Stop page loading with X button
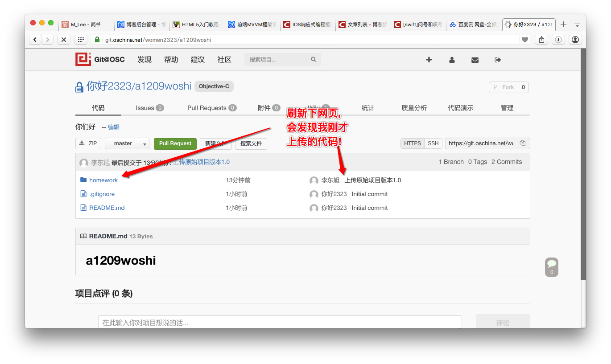 (63, 40)
